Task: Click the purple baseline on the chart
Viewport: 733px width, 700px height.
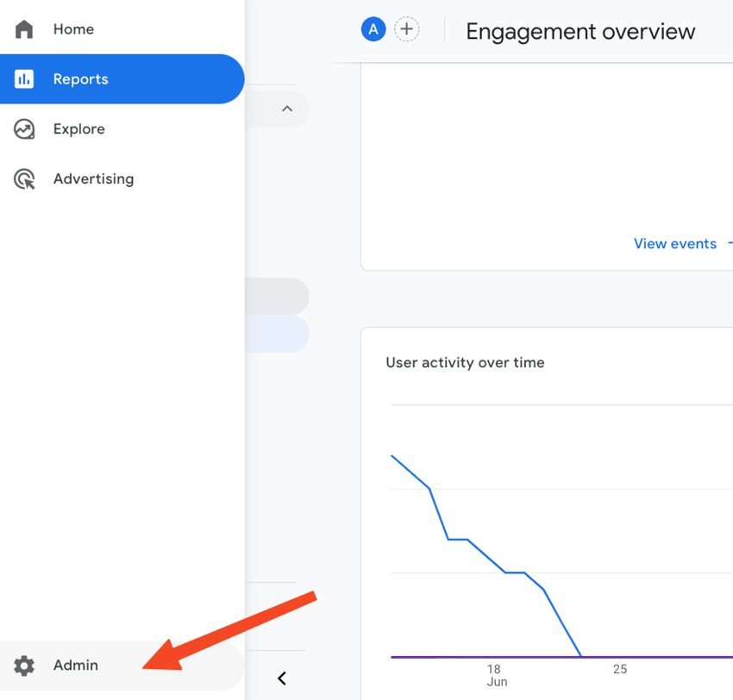Action: coord(655,655)
